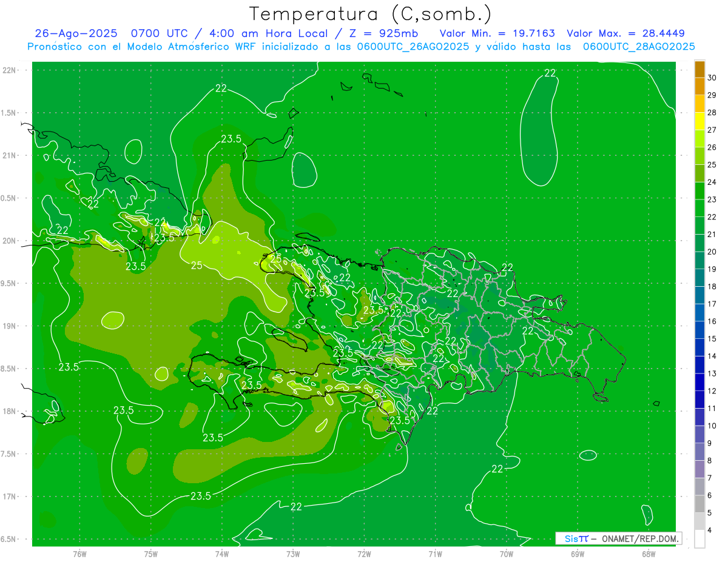The image size is (728, 562).
Task: Click the initialization stamp "0600UTC_26AGO2025"
Action: pos(413,47)
